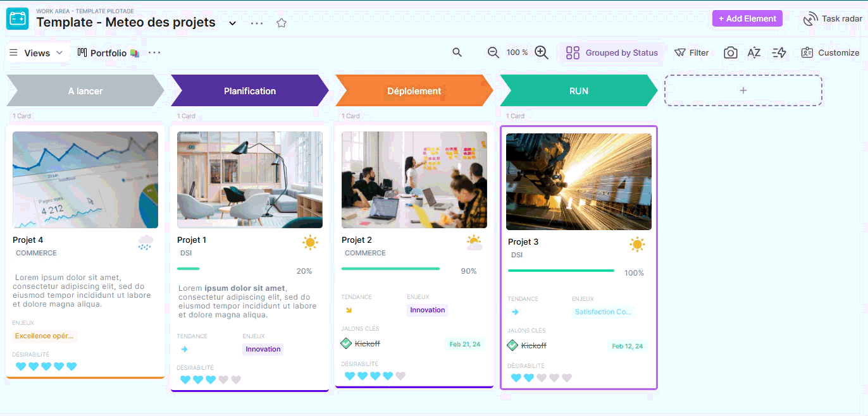Click the camera snapshot icon
The width and height of the screenshot is (868, 416).
click(731, 52)
